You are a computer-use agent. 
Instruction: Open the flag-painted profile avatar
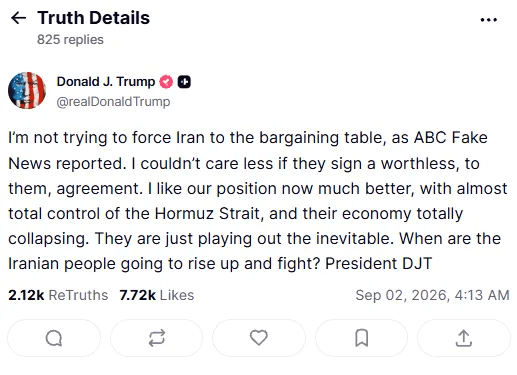(x=27, y=91)
